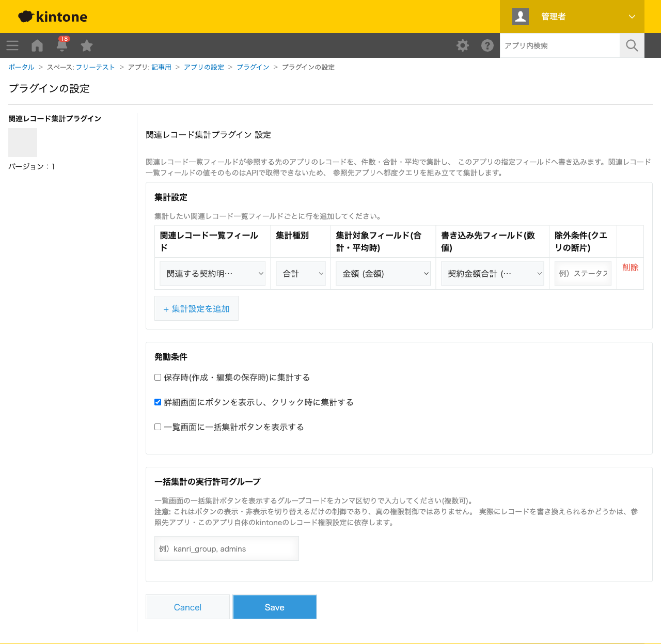Open the settings gear icon

click(463, 45)
